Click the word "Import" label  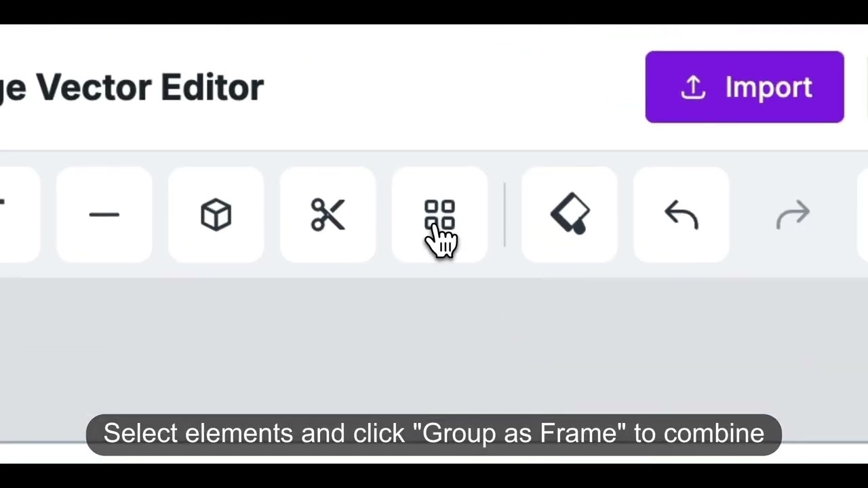pos(768,87)
